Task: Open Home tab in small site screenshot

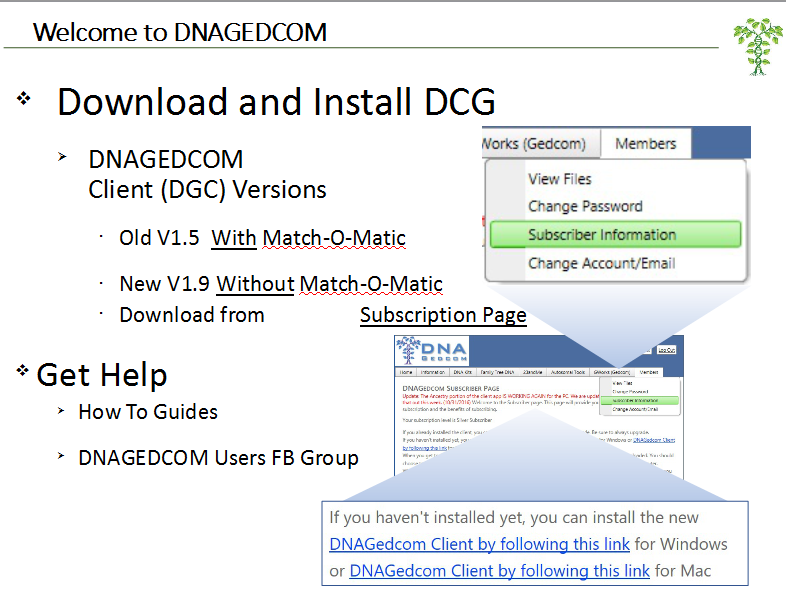Action: (406, 372)
